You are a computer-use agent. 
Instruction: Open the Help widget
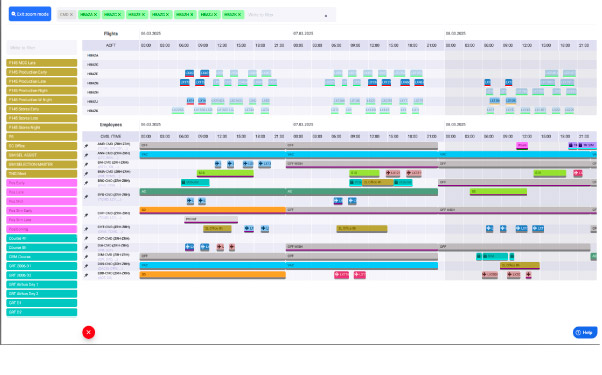tap(585, 332)
